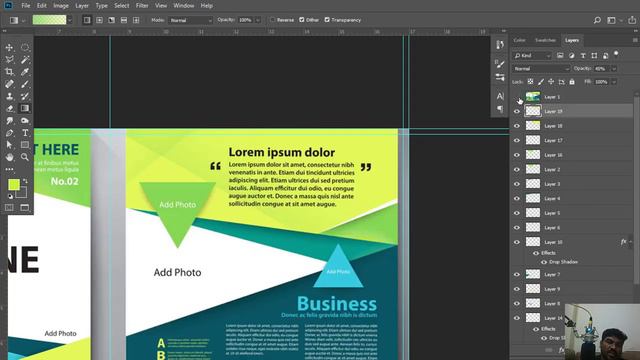Select the Path Selection arrow tool

[x=9, y=145]
